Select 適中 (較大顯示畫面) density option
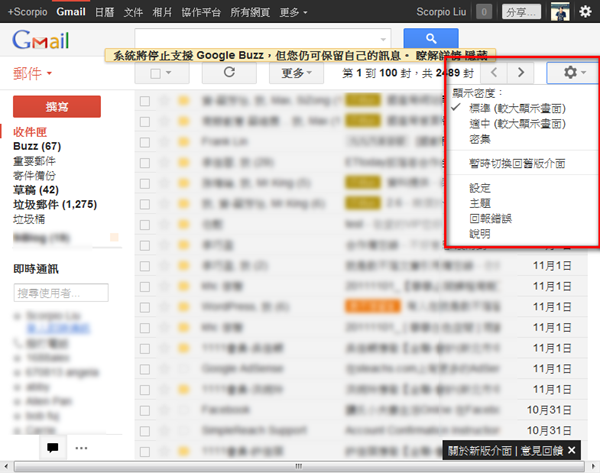The width and height of the screenshot is (600, 473). pos(517,124)
